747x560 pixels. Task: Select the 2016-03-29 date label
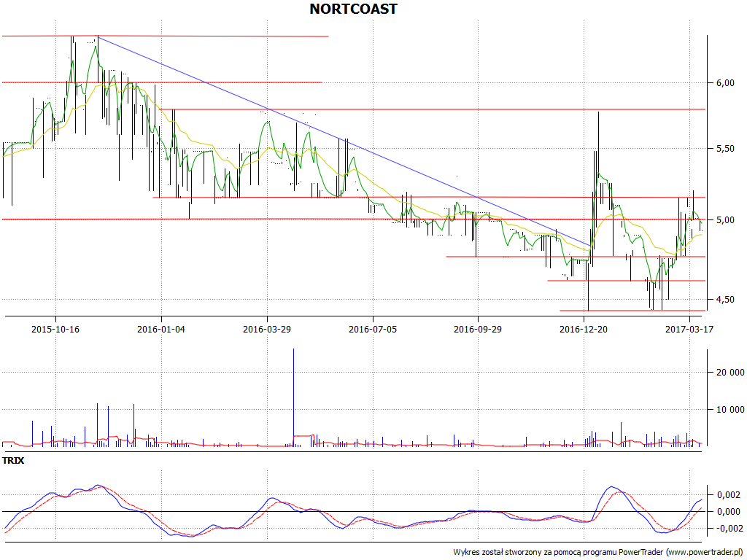pos(267,329)
